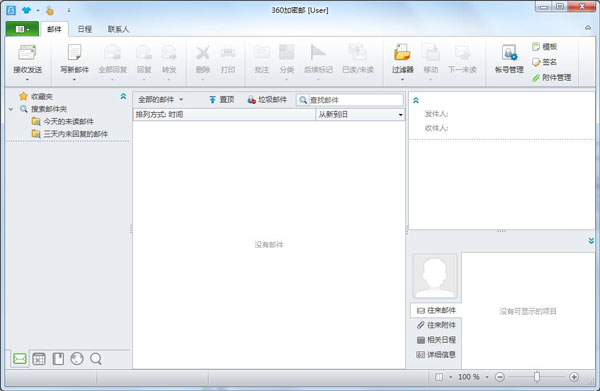Open the zoom 100 % dropdown arrow
Screen dimensions: 600x391
tap(487, 377)
